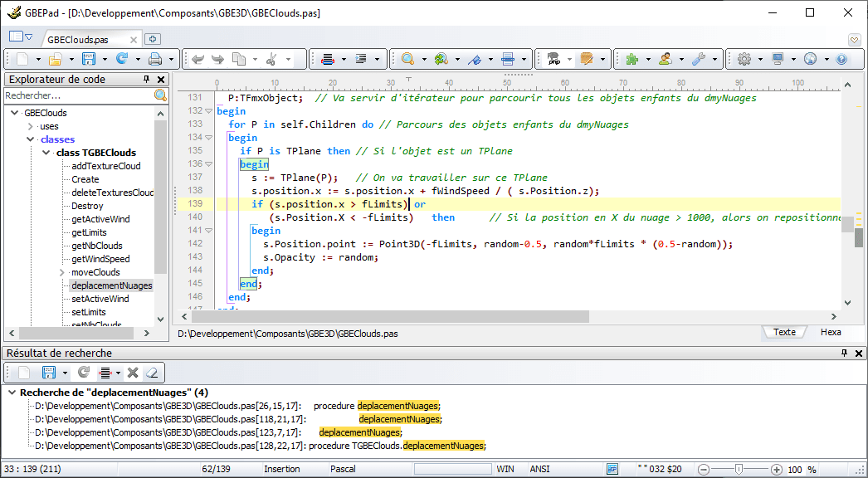
Task: Click the Redo arrow icon
Action: click(218, 59)
